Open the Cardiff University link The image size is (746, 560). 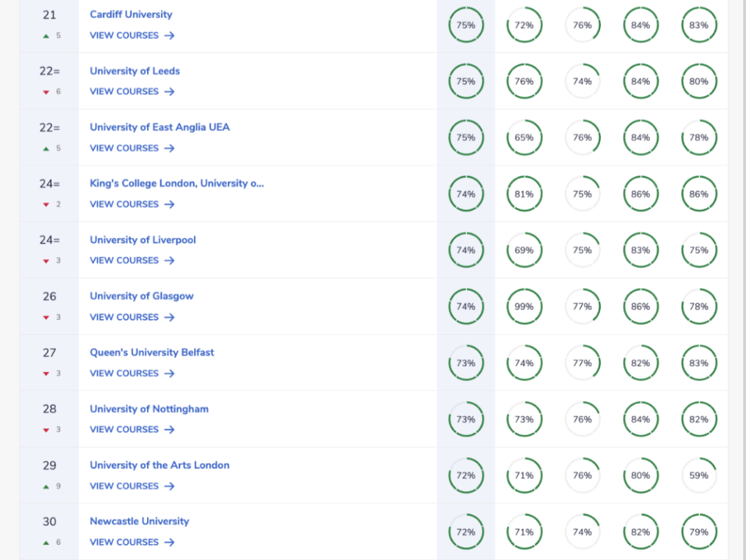[x=131, y=15]
